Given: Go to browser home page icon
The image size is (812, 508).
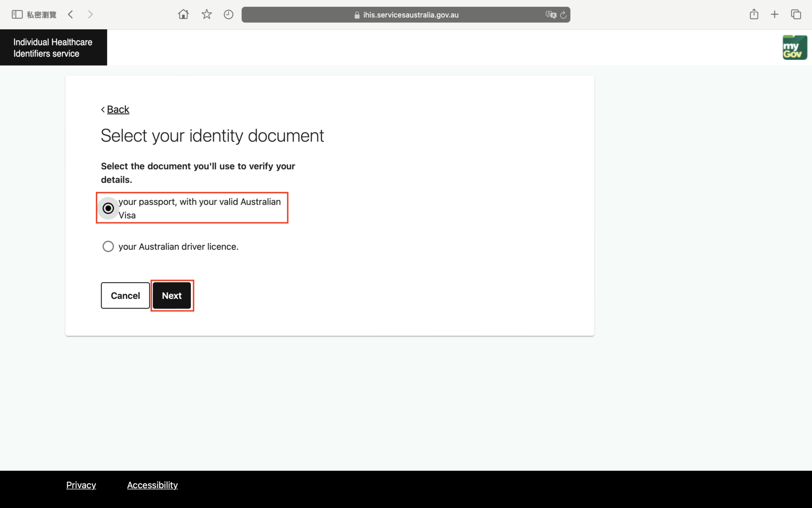Looking at the screenshot, I should pos(183,14).
